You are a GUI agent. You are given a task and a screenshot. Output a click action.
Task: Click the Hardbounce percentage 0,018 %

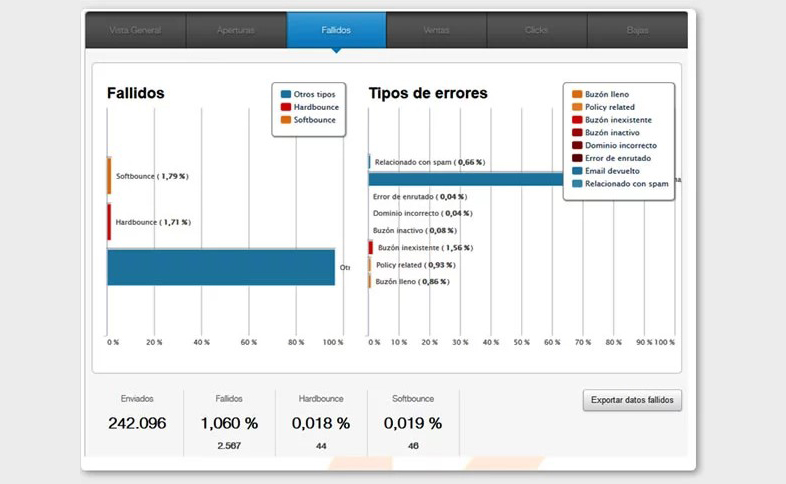tap(321, 423)
